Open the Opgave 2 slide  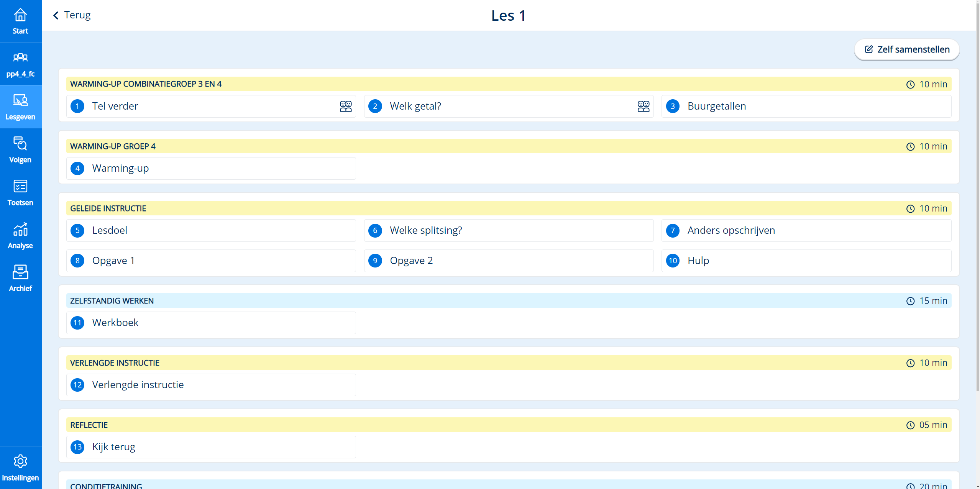509,261
